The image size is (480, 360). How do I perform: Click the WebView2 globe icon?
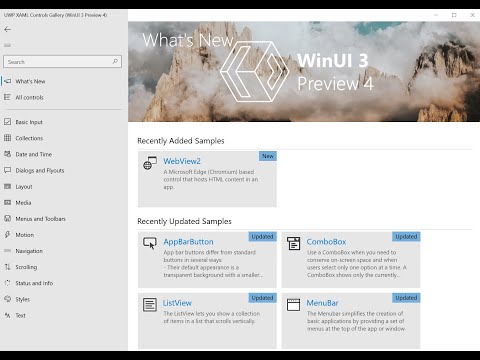pyautogui.click(x=150, y=163)
